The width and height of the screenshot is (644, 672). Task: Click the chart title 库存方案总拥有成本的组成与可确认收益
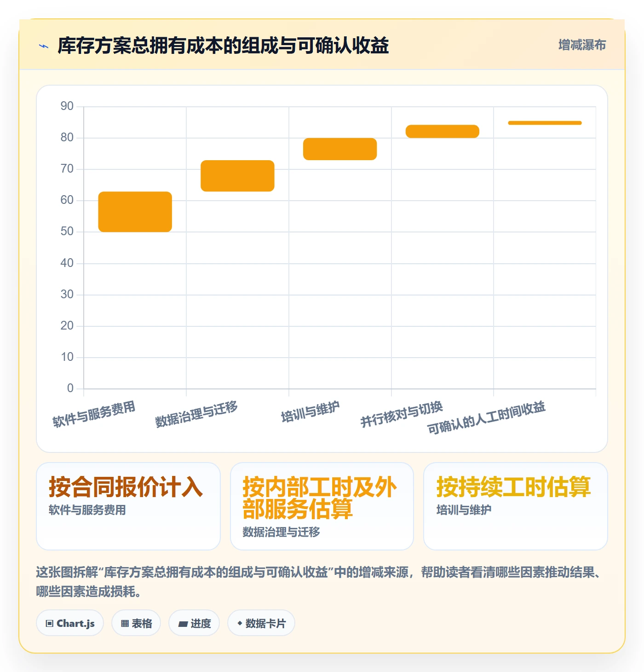pos(223,46)
